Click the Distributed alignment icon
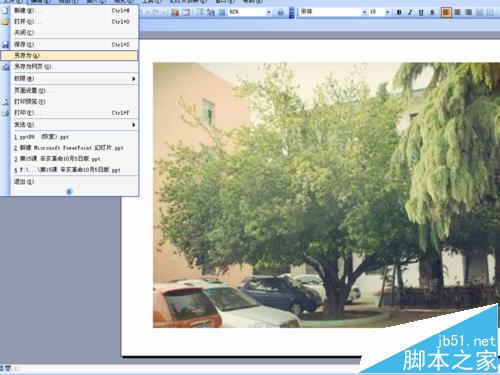 coord(479,12)
